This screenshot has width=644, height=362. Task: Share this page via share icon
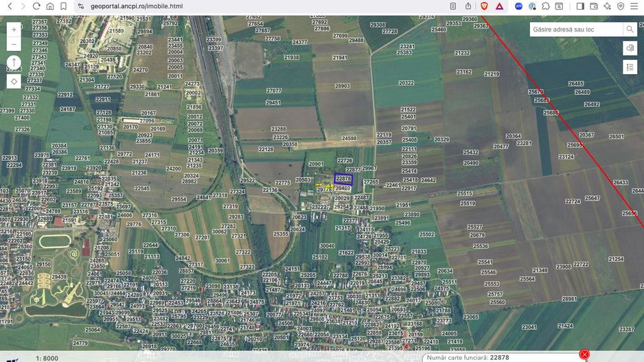[x=468, y=6]
